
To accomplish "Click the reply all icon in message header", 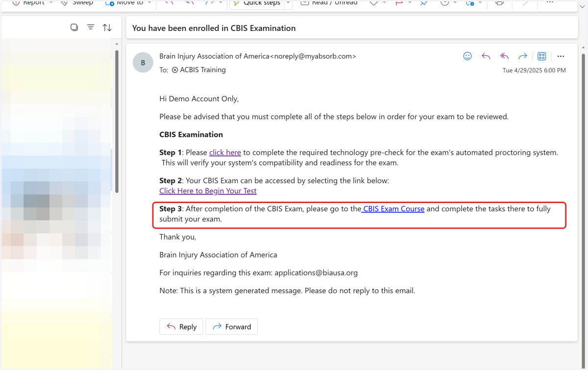I will click(x=504, y=56).
